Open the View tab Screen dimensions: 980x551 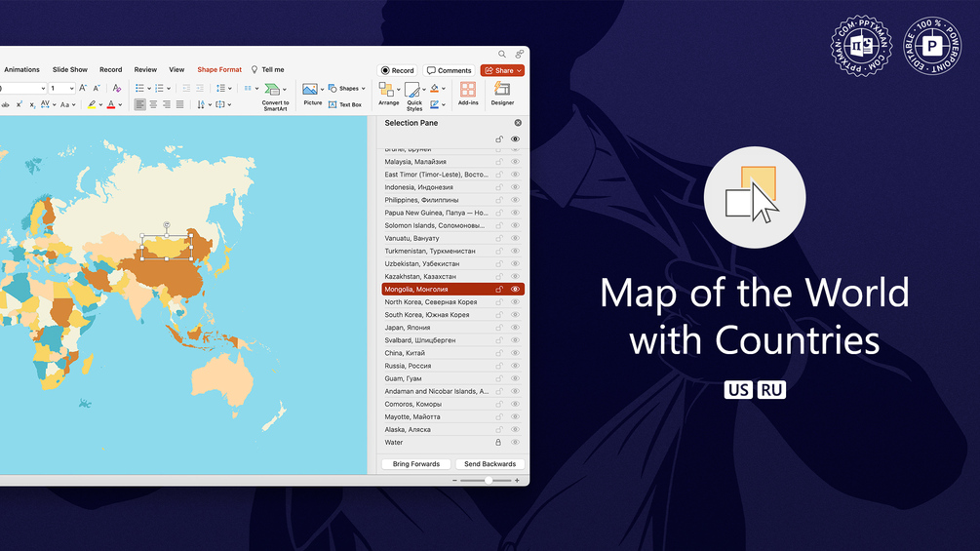pos(176,70)
